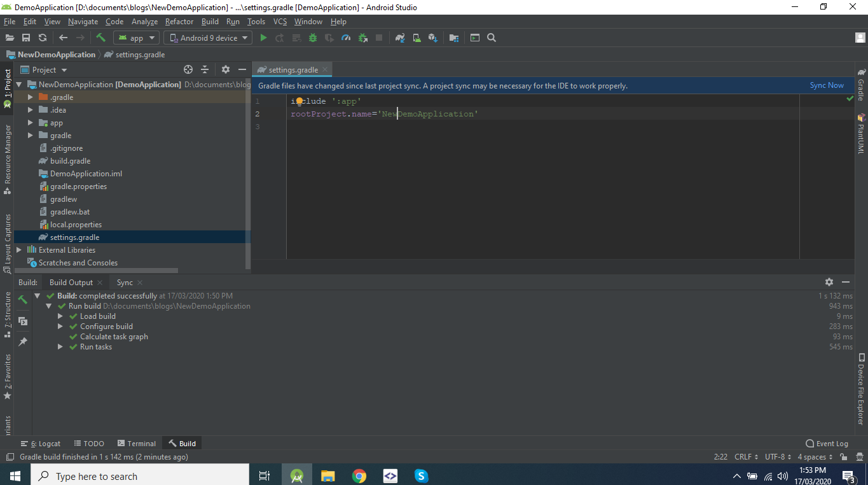Open the Event Log button

827,444
